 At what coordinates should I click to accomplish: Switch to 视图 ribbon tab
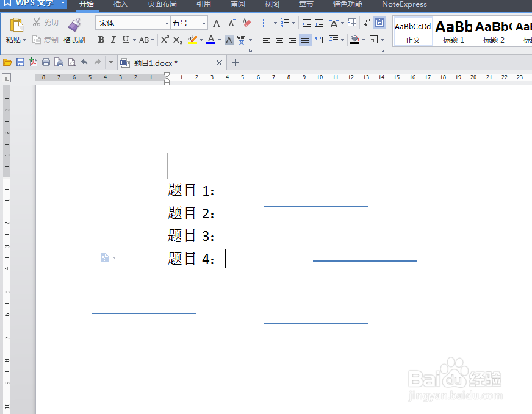click(x=271, y=4)
